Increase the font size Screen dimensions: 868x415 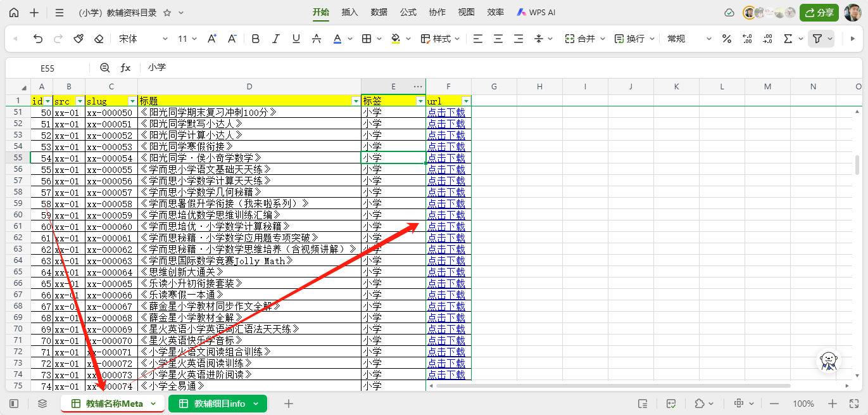[212, 39]
